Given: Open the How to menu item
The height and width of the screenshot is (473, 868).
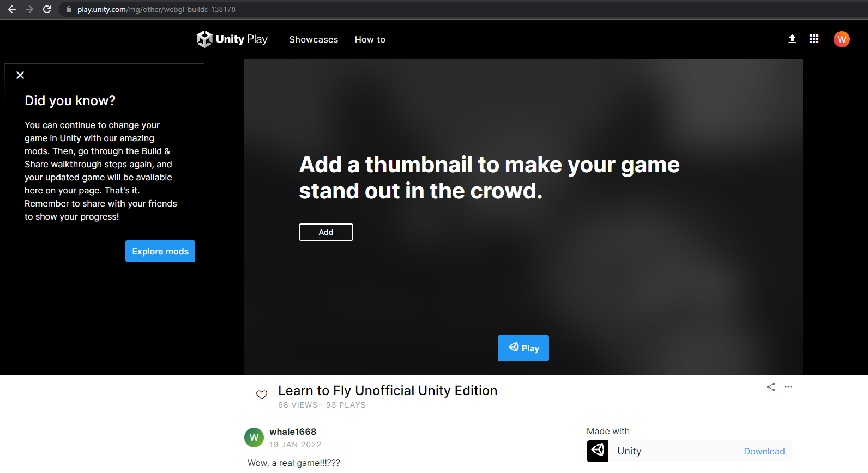Looking at the screenshot, I should [x=370, y=39].
